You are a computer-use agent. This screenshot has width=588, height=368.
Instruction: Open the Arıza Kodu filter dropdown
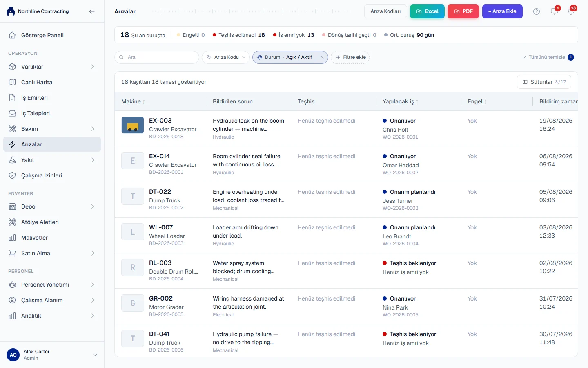point(225,57)
